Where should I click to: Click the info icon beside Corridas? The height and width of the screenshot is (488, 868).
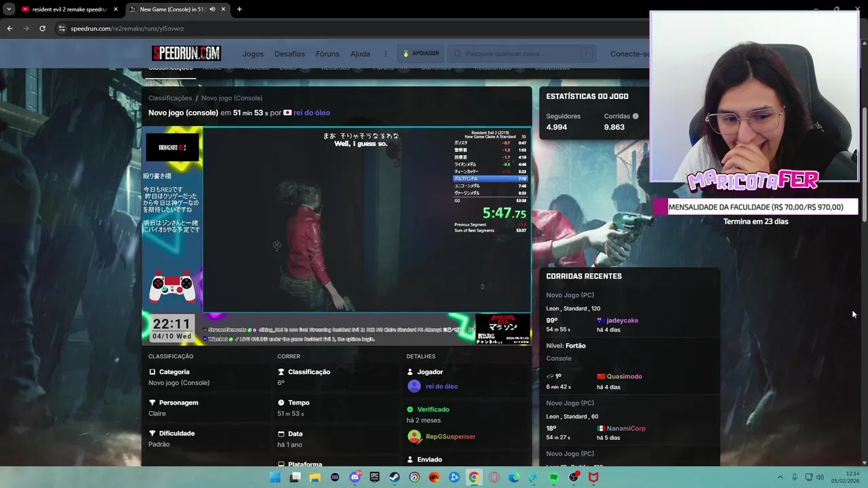pos(635,116)
